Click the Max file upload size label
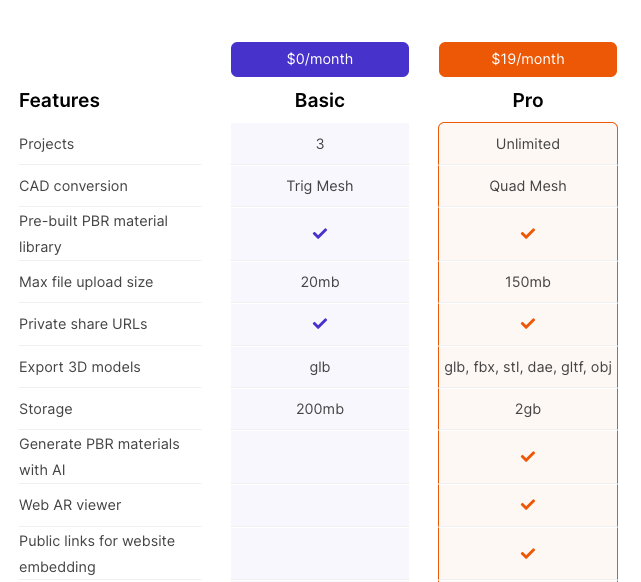 [87, 282]
